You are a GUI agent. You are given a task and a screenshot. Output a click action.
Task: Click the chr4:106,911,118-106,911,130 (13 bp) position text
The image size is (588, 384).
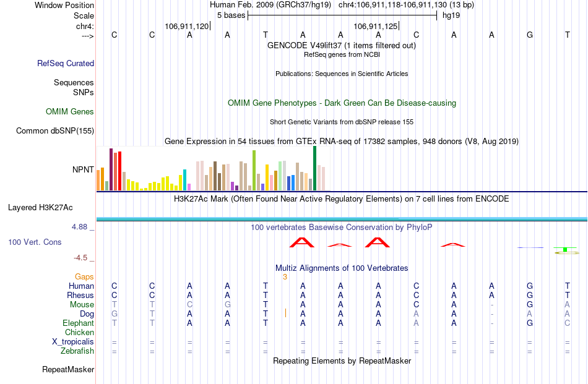point(406,5)
